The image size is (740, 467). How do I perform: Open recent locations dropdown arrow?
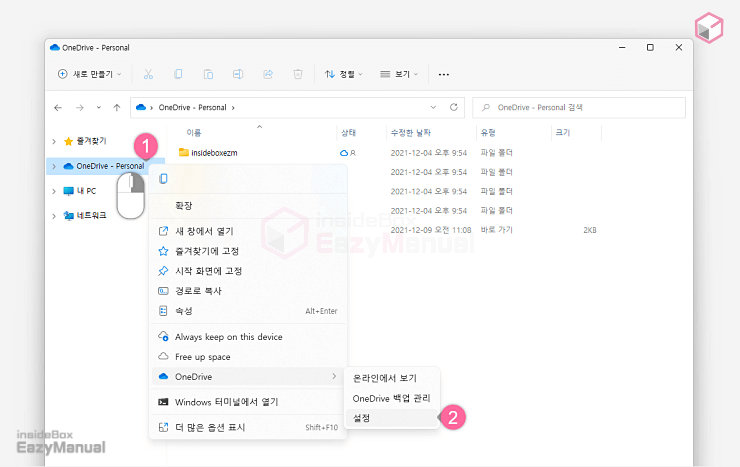(99, 108)
